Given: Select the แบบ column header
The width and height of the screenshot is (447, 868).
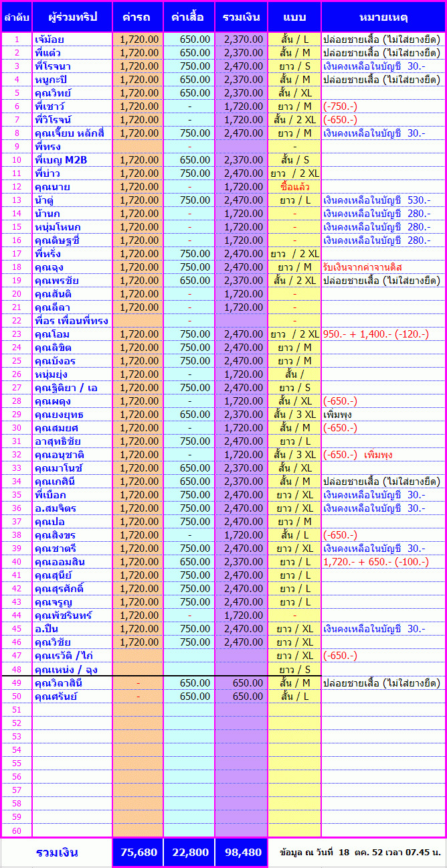Looking at the screenshot, I should click(294, 17).
